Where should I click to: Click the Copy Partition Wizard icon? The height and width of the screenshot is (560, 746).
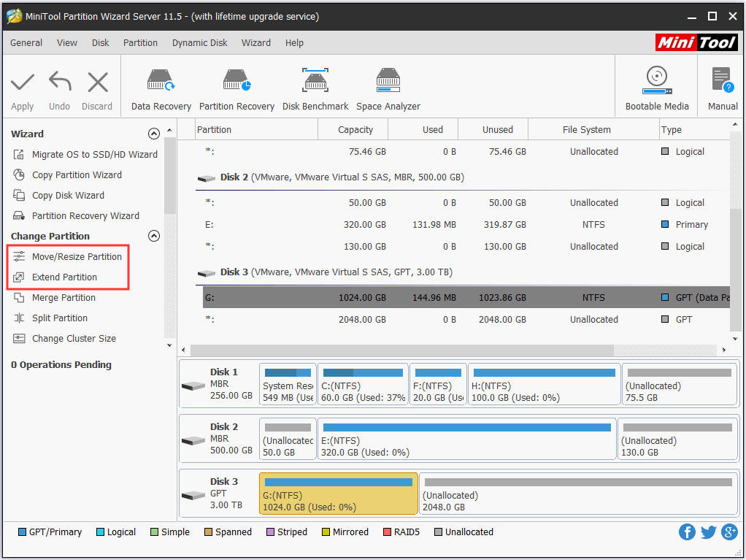tap(19, 175)
